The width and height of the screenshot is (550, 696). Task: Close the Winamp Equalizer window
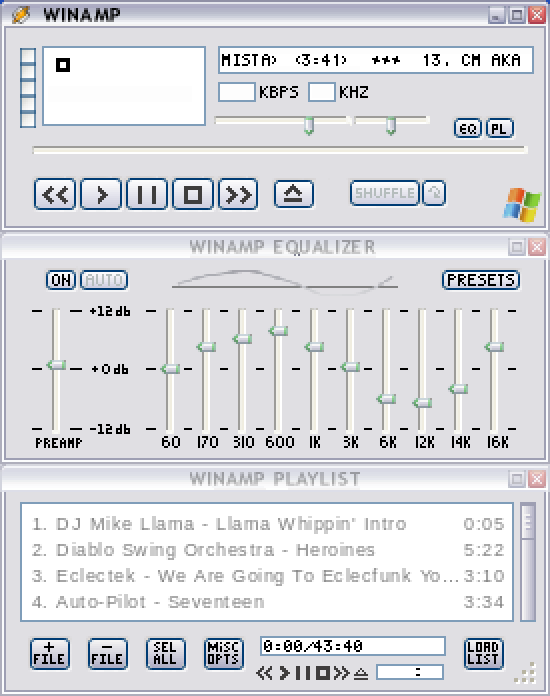[x=537, y=247]
